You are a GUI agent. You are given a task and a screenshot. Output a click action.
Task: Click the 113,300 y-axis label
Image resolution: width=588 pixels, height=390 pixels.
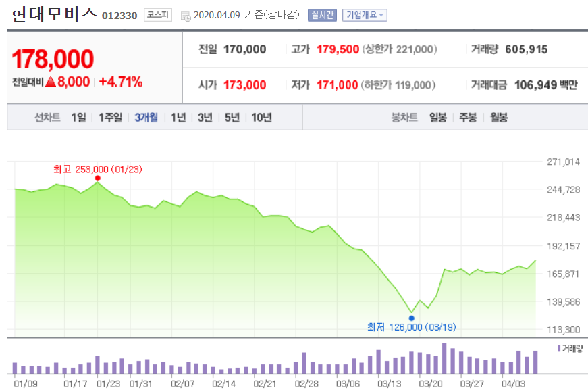(x=563, y=330)
